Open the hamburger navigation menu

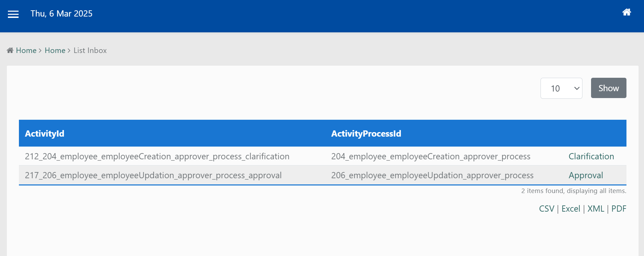click(x=13, y=14)
